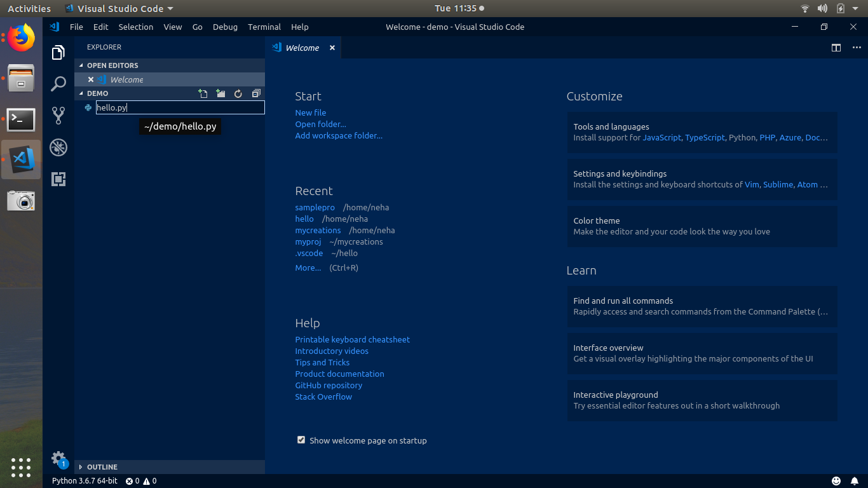Open the Tips and Tricks link
Screen dimensions: 868x488
pos(322,362)
